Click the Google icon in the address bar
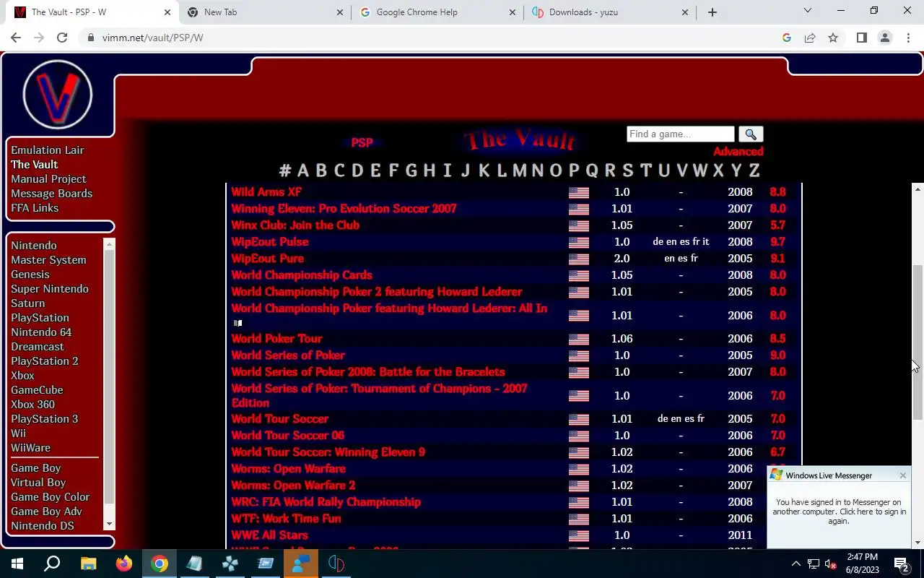 (787, 38)
